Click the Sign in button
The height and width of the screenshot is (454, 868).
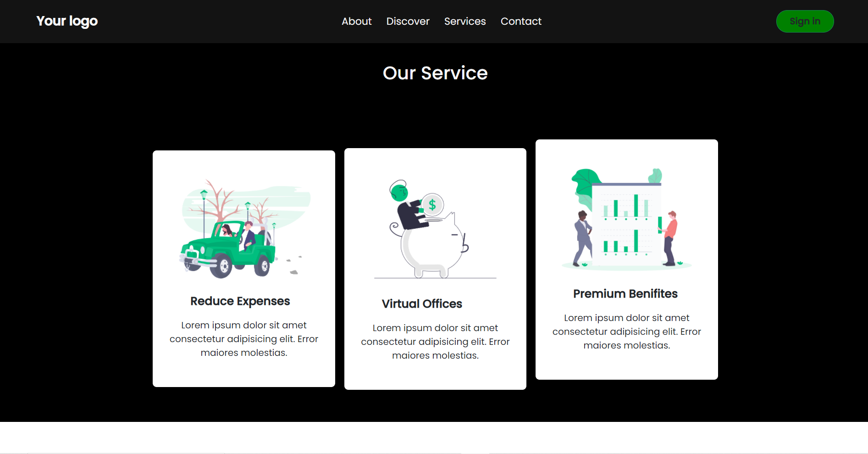[x=805, y=21]
